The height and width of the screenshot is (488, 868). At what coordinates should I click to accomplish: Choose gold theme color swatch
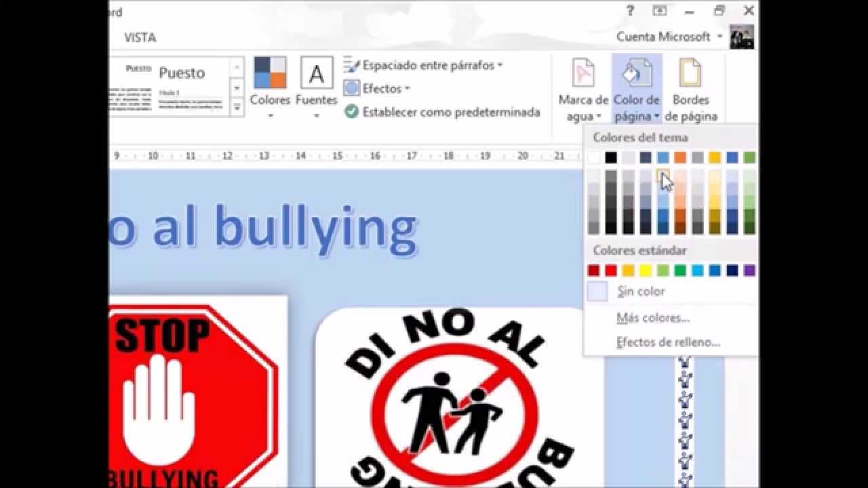click(715, 157)
